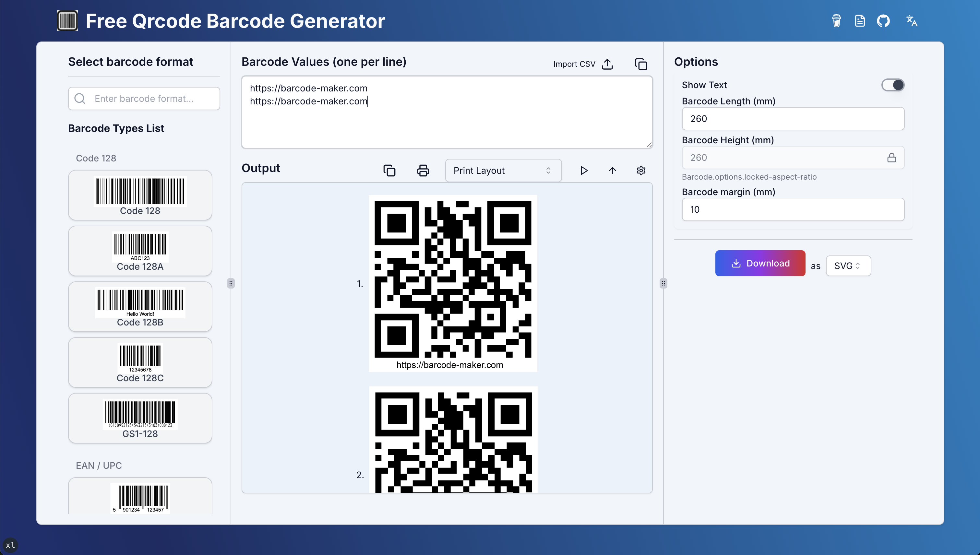This screenshot has height=555, width=980.
Task: Click the Barcode.options.locked-aspect-ratio text
Action: point(749,177)
